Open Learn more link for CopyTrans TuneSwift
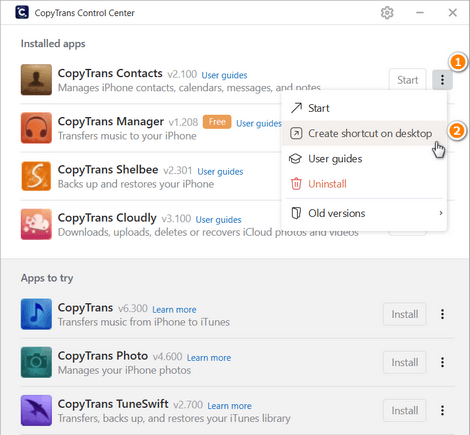The height and width of the screenshot is (435, 470). tap(230, 406)
